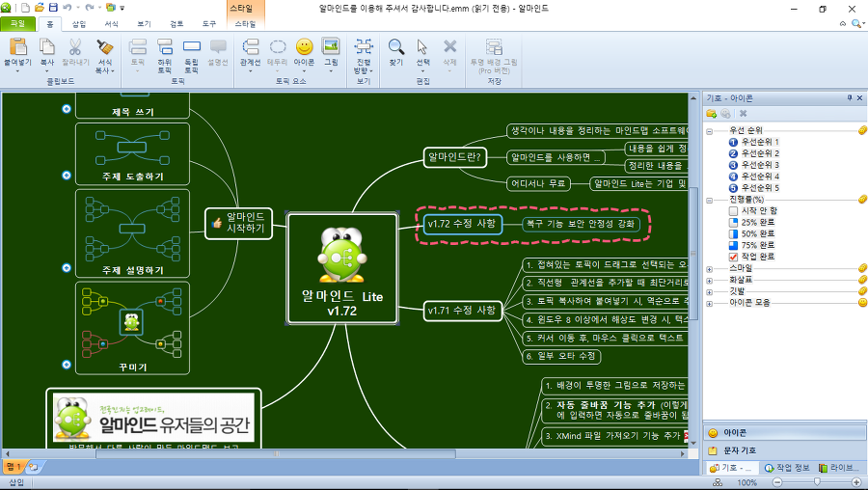Open the 스타일 contextual tab
Viewport: 868px width, 490px height.
245,24
